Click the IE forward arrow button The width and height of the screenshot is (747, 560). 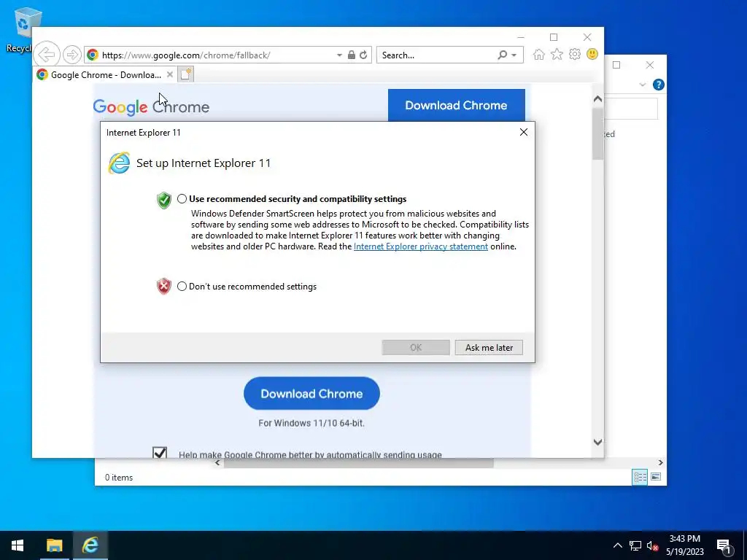pyautogui.click(x=72, y=55)
